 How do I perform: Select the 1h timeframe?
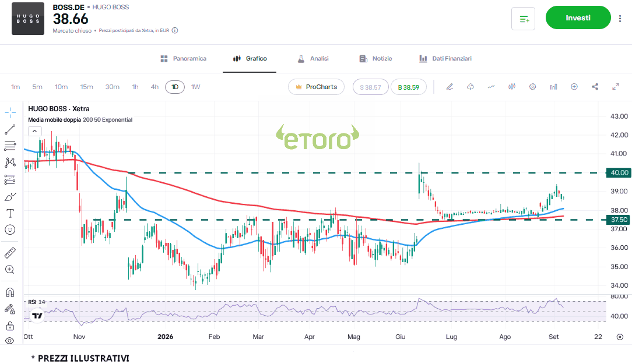tap(135, 87)
